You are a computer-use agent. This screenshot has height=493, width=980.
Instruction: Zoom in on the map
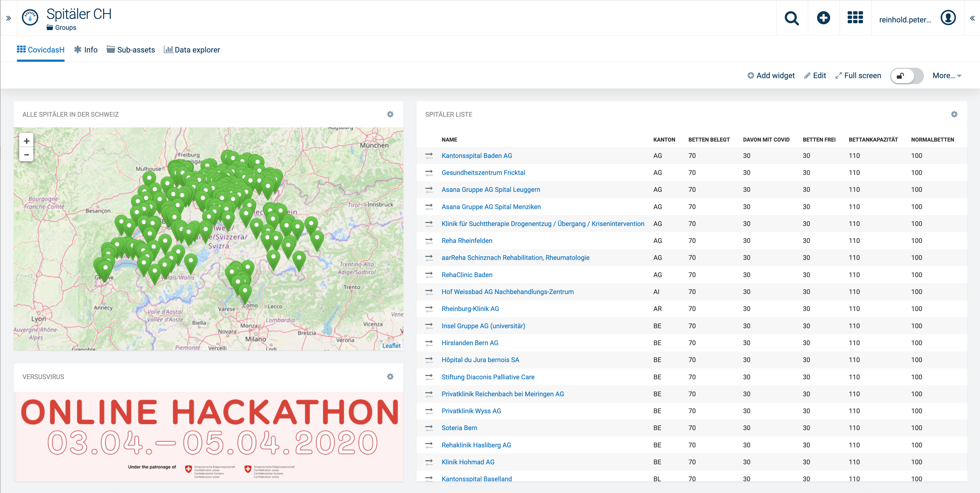(x=26, y=141)
